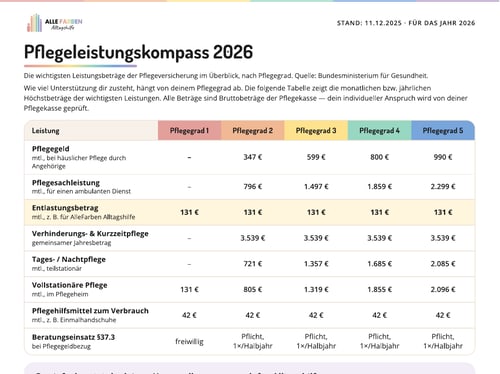This screenshot has height=374, width=500.
Task: Click the 1.319 € vollstationäre value
Action: (x=316, y=289)
